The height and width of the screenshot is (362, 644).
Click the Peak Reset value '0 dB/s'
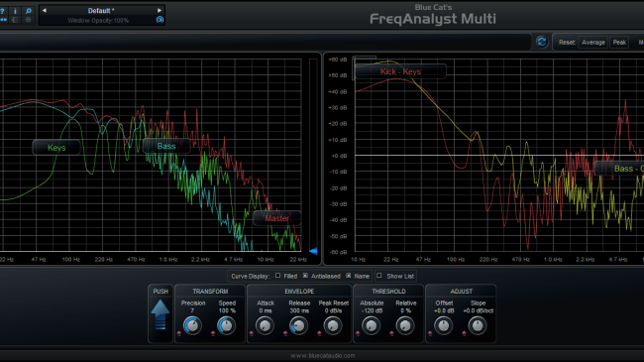[333, 310]
